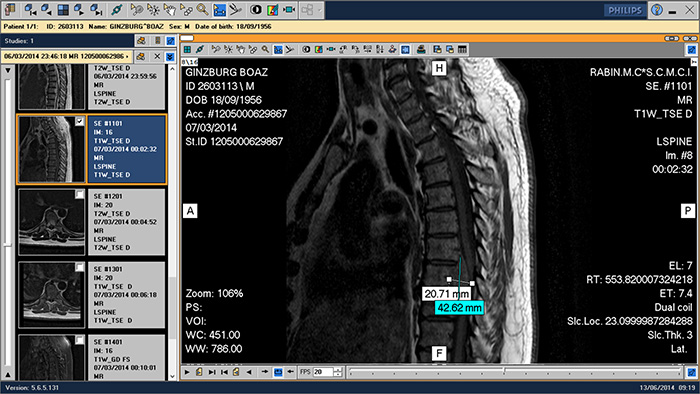Open the dropdown arrow beside the layout icon
This screenshot has height=394, width=700.
tap(319, 10)
